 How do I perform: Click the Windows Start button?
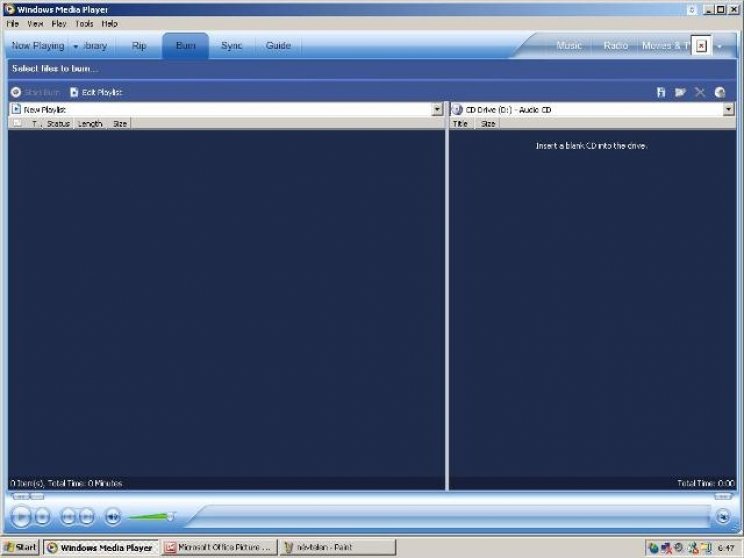pyautogui.click(x=20, y=547)
